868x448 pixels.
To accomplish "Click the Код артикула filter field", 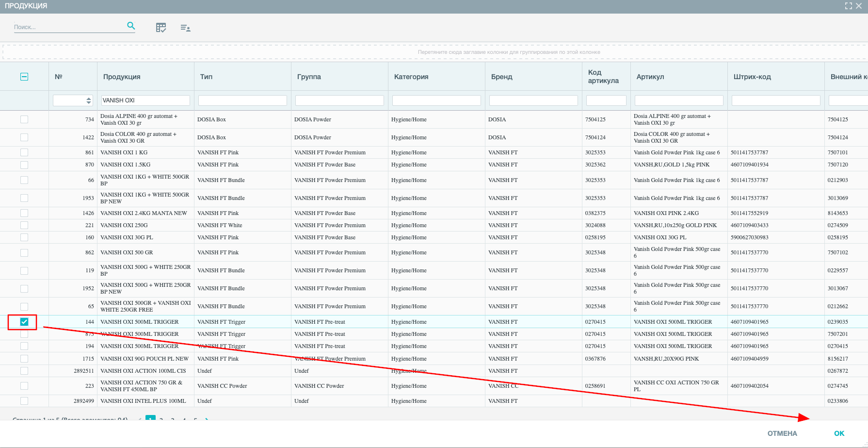I will [606, 100].
